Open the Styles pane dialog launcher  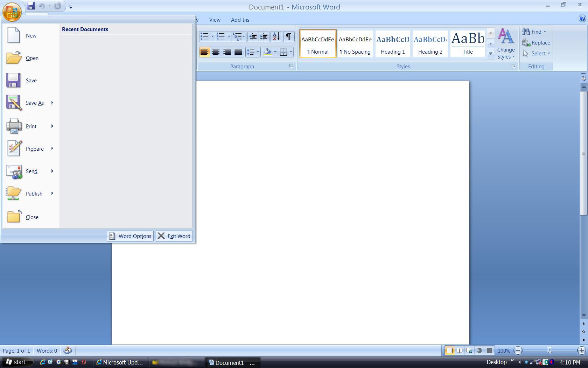[513, 66]
